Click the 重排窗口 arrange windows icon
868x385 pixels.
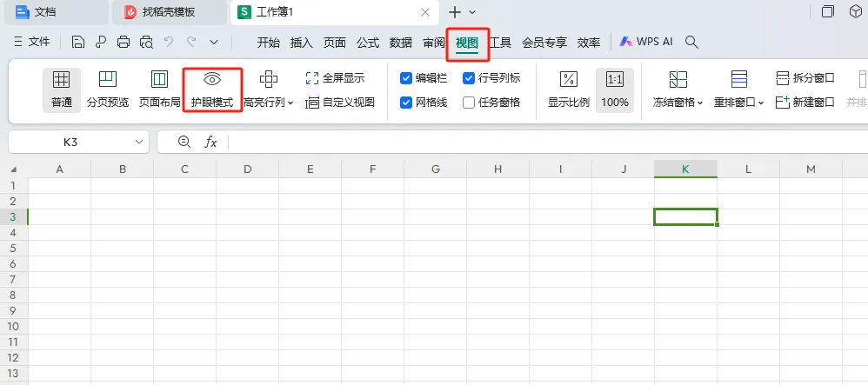[x=739, y=80]
